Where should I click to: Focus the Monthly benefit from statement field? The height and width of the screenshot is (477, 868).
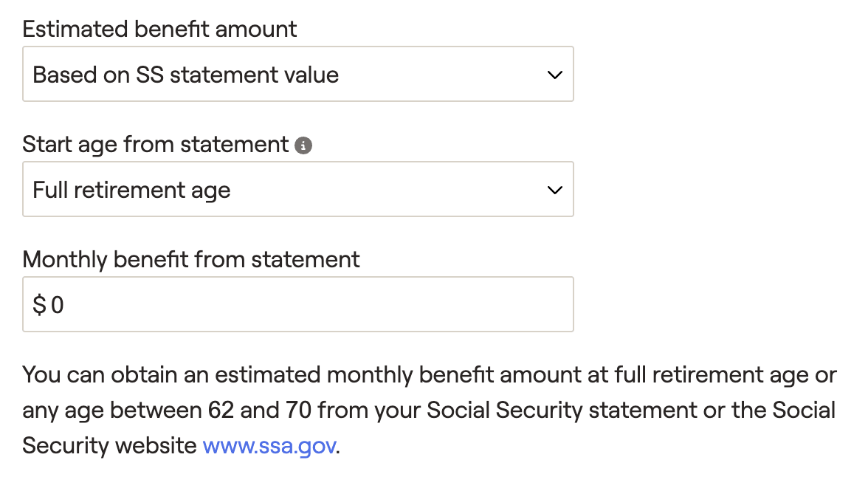298,305
